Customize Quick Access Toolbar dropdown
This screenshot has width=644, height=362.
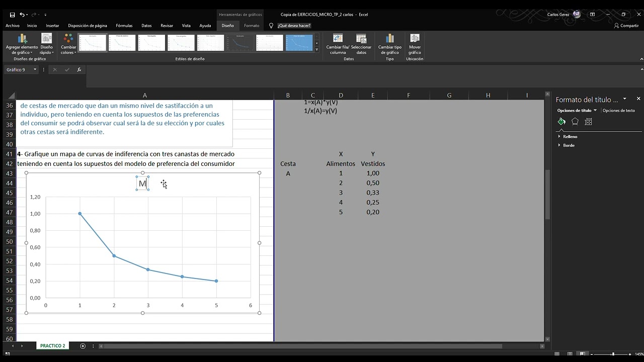pyautogui.click(x=45, y=15)
